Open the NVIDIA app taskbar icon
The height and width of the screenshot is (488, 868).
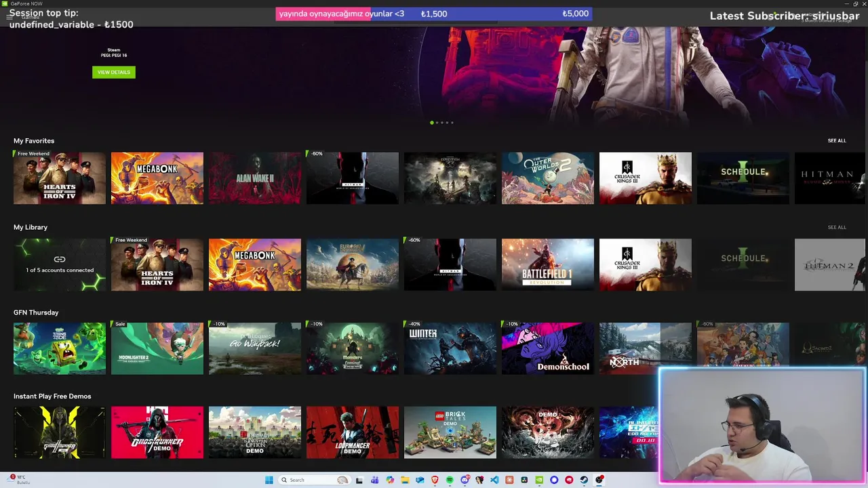point(539,480)
